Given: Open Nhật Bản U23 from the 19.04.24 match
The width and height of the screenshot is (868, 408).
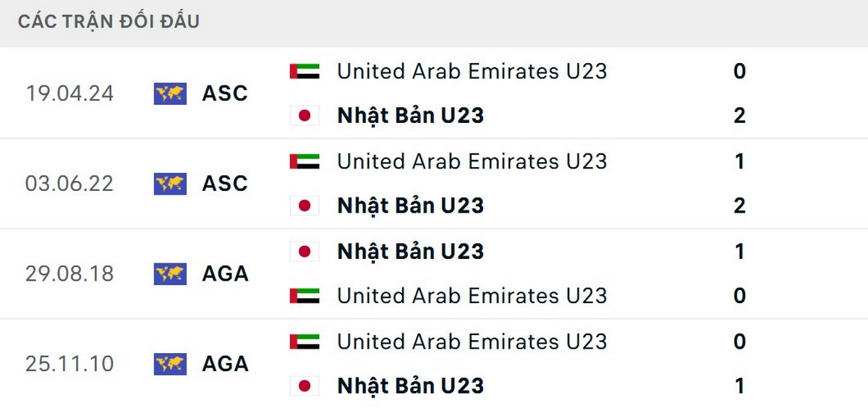Looking at the screenshot, I should 410,116.
